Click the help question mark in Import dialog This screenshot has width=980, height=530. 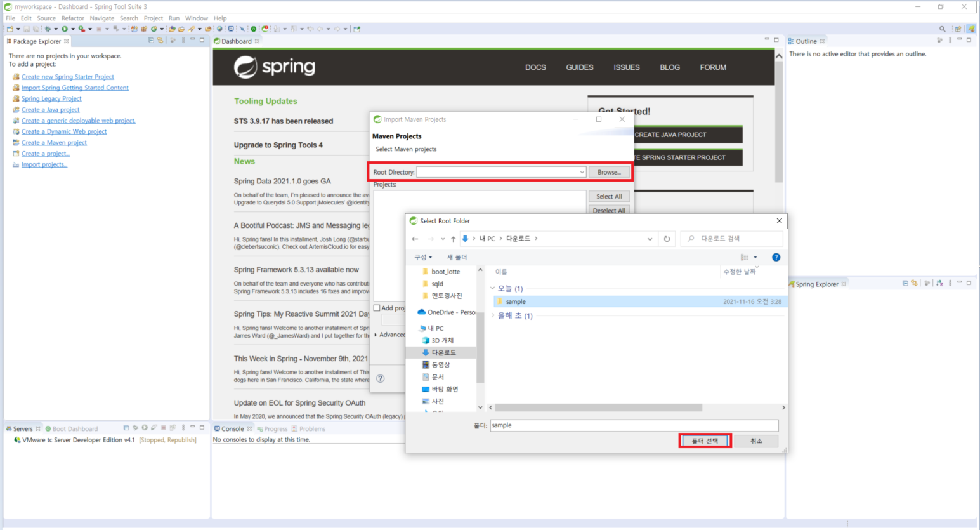381,378
